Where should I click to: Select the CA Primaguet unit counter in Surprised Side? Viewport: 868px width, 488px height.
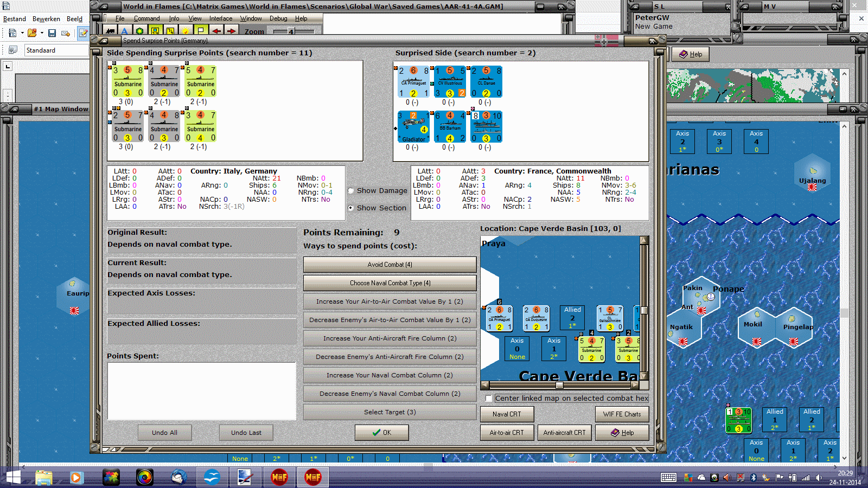click(413, 82)
